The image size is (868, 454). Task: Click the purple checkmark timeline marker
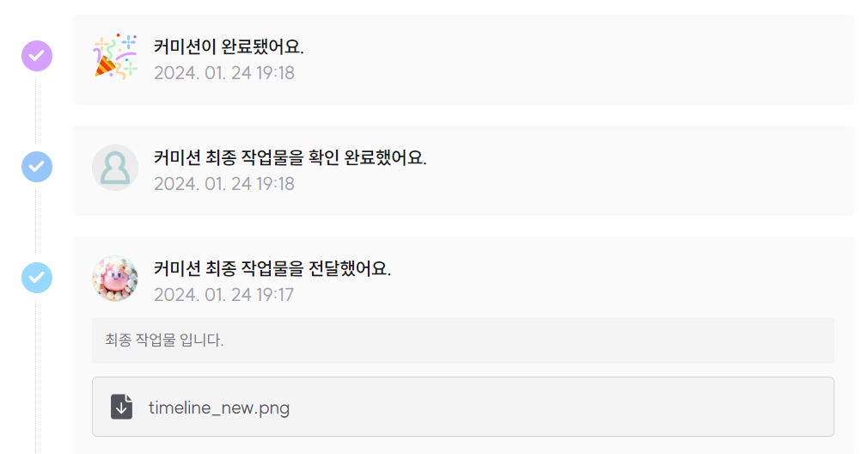37,56
